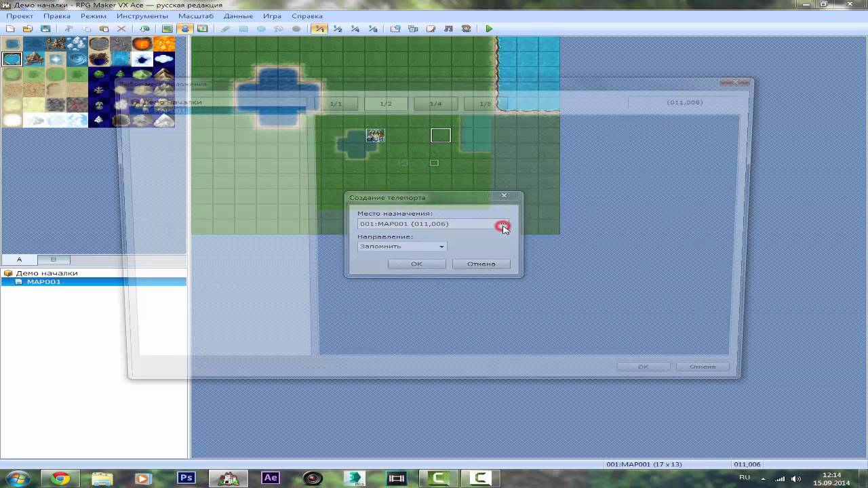Open the Character Generator icon

click(x=466, y=28)
